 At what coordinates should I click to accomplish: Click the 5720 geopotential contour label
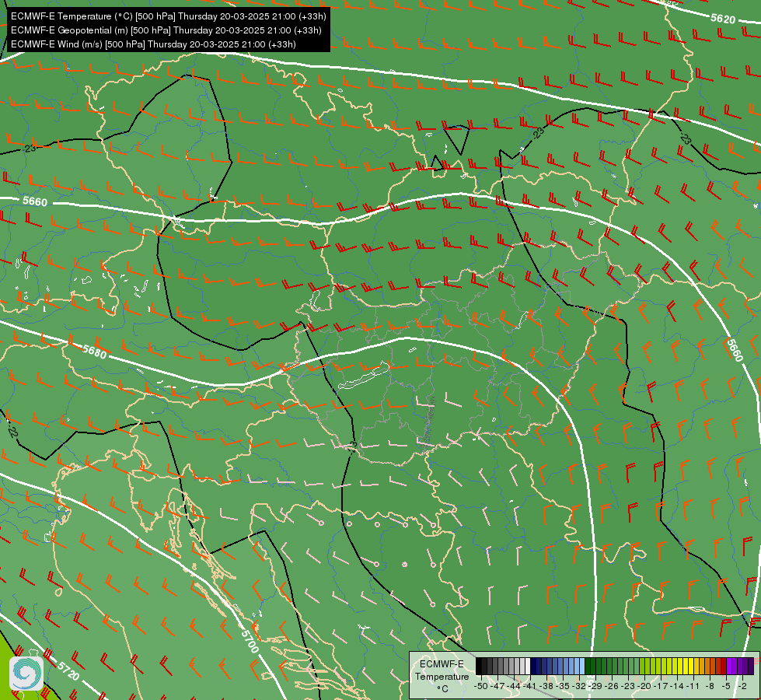tap(68, 670)
